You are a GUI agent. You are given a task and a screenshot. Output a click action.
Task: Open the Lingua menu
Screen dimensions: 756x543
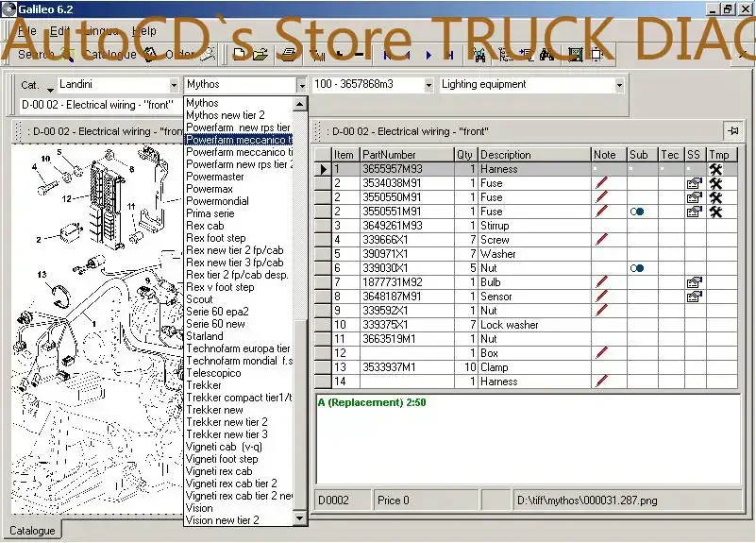[x=100, y=31]
